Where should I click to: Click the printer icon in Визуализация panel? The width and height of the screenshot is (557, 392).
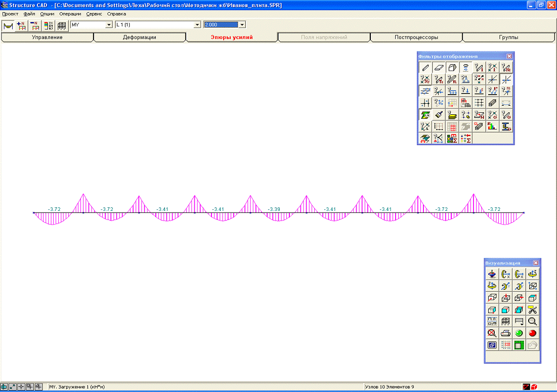[x=505, y=333]
